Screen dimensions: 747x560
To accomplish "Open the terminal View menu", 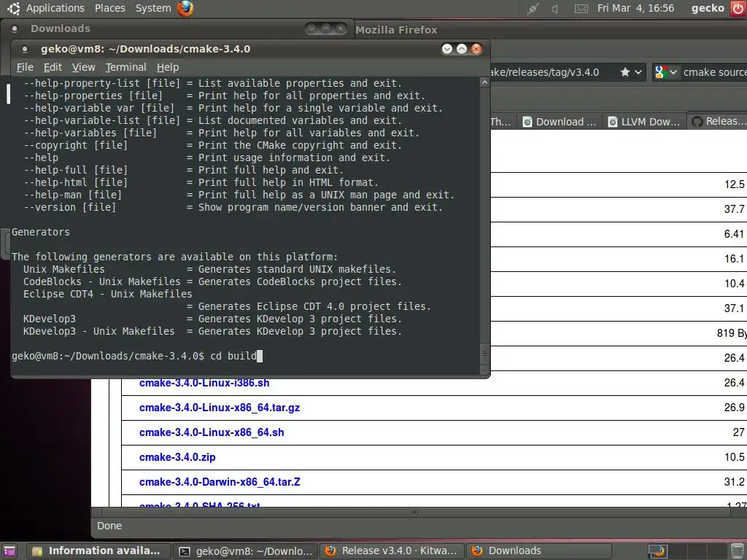I will pos(83,67).
